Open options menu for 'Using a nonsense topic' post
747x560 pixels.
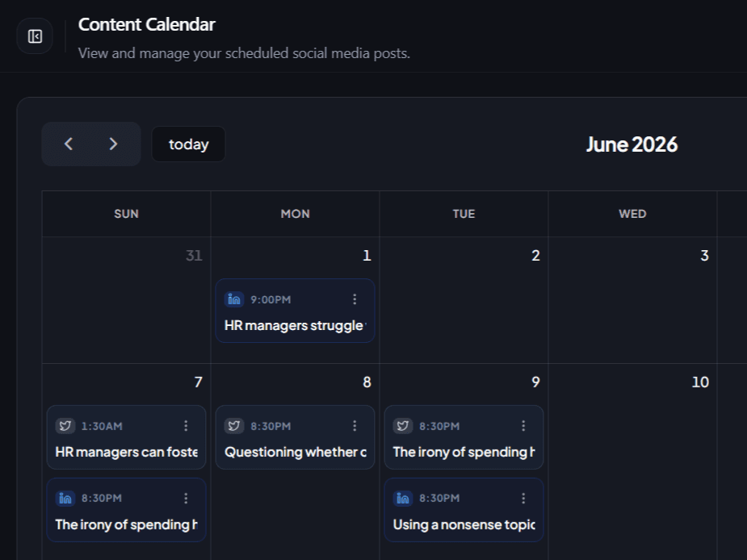[x=523, y=498]
